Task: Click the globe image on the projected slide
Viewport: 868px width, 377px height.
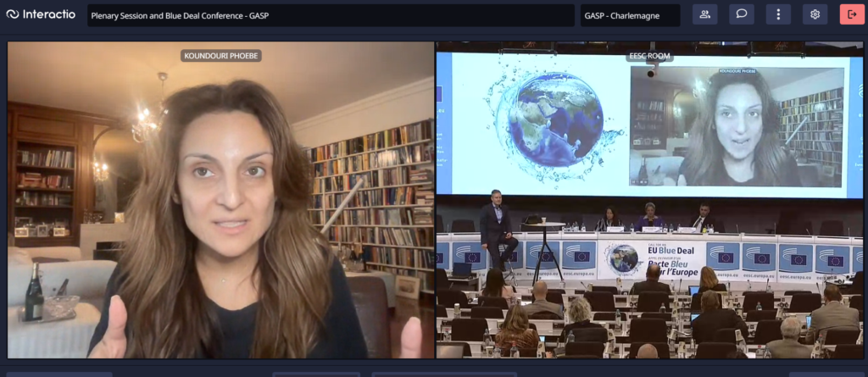Action: [555, 119]
